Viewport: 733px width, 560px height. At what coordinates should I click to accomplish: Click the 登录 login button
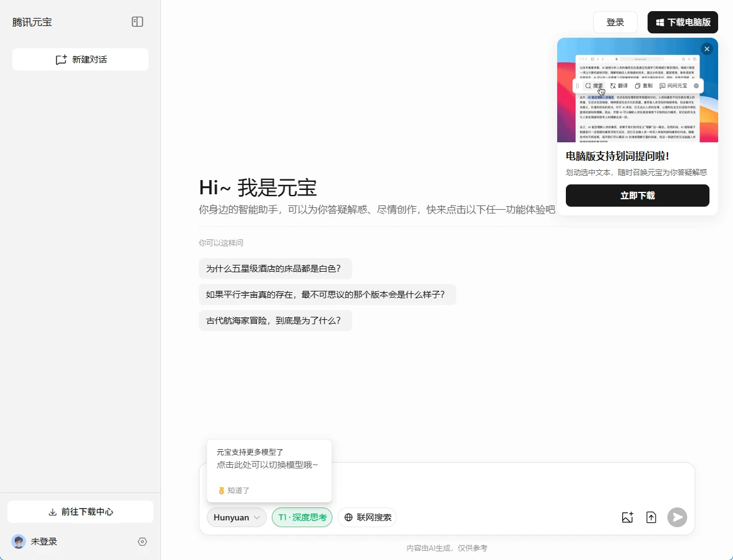coord(615,22)
